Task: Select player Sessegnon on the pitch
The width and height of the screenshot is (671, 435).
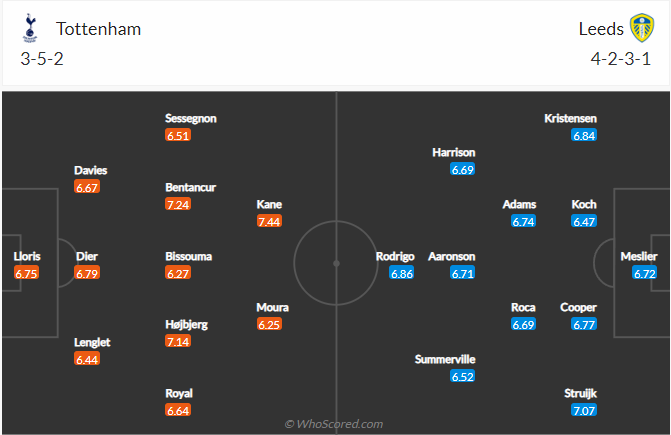Action: point(190,118)
